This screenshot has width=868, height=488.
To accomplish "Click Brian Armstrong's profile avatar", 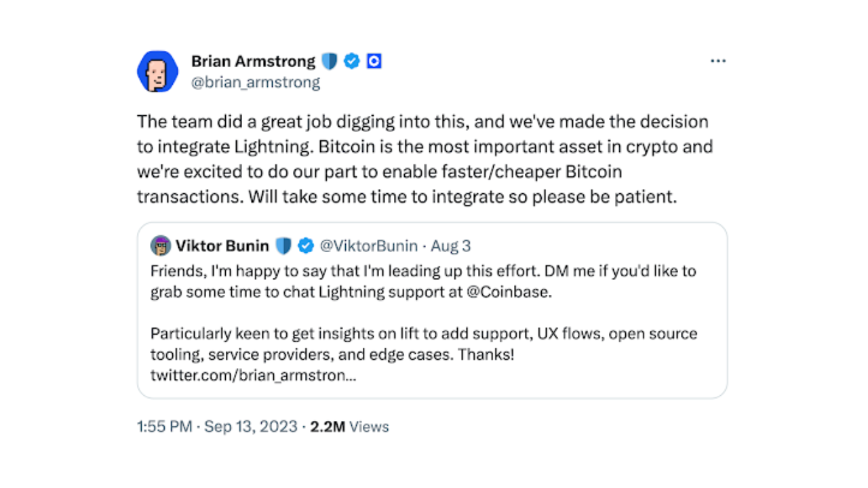I will 157,71.
